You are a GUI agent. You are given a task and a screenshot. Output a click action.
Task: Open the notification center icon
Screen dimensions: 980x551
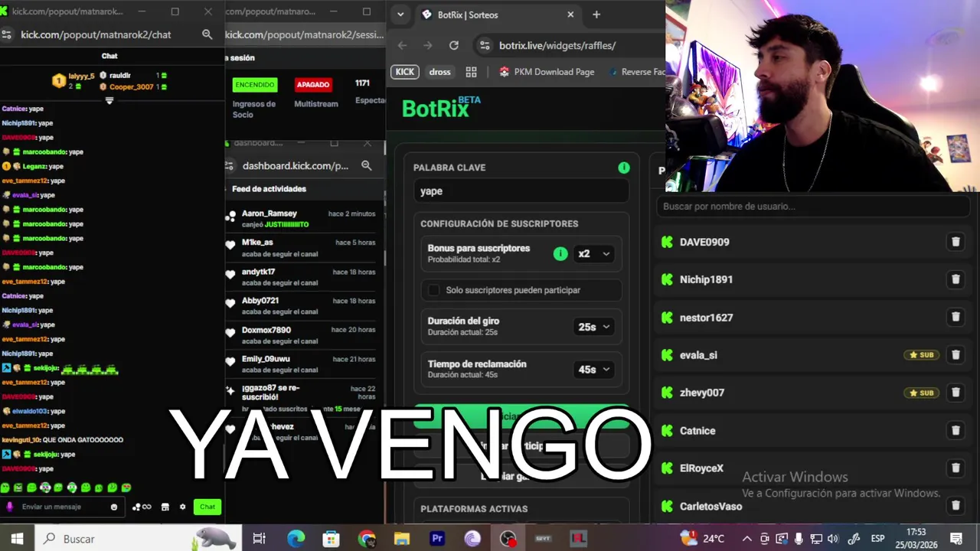click(956, 539)
